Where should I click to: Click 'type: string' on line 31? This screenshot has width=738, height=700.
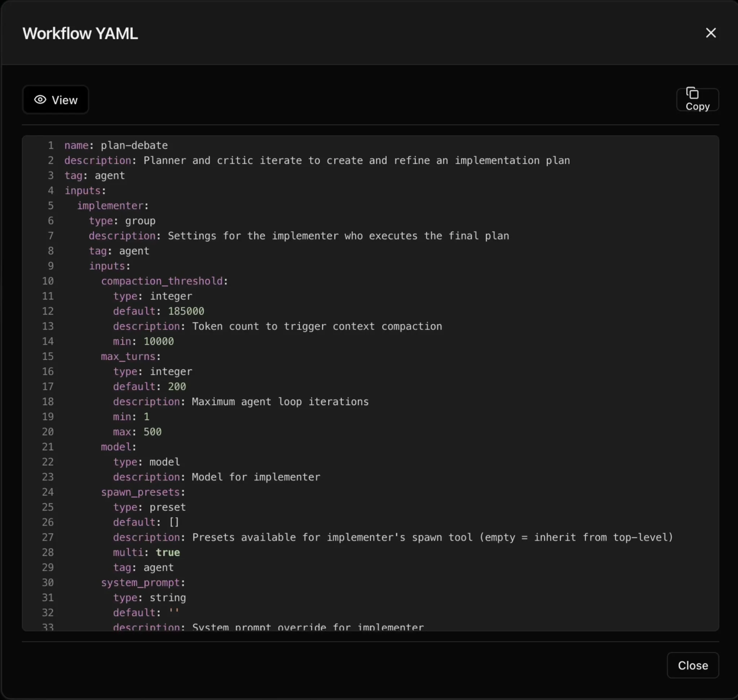click(x=150, y=598)
